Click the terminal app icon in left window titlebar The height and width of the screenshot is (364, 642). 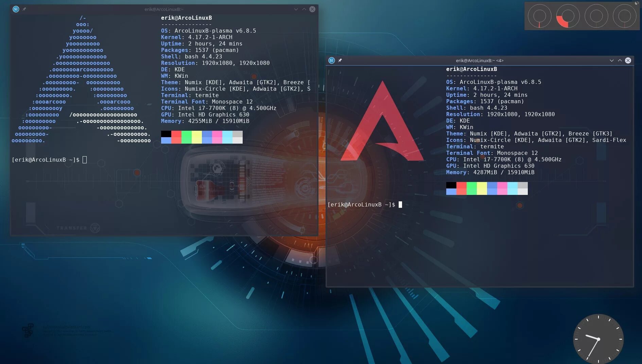16,9
